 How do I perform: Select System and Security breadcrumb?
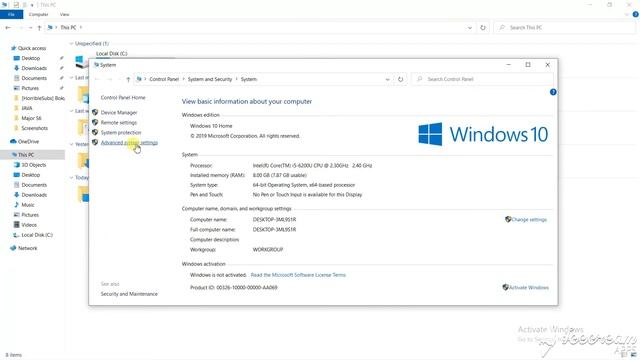pos(210,79)
